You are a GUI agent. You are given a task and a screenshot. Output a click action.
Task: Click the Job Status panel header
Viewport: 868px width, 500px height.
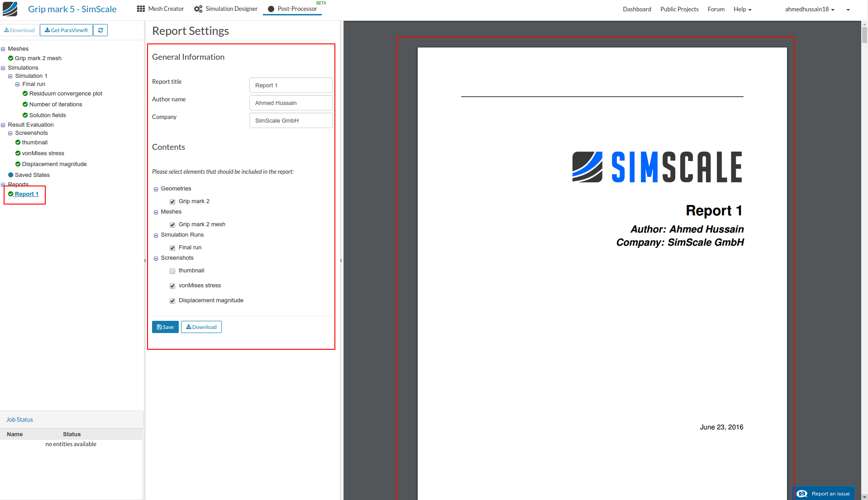click(x=72, y=419)
